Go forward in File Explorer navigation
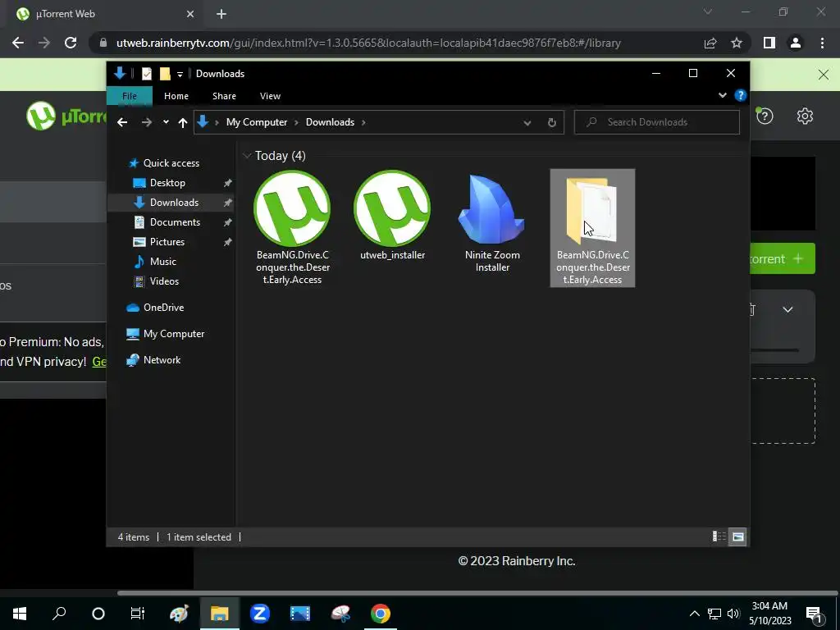 point(146,122)
